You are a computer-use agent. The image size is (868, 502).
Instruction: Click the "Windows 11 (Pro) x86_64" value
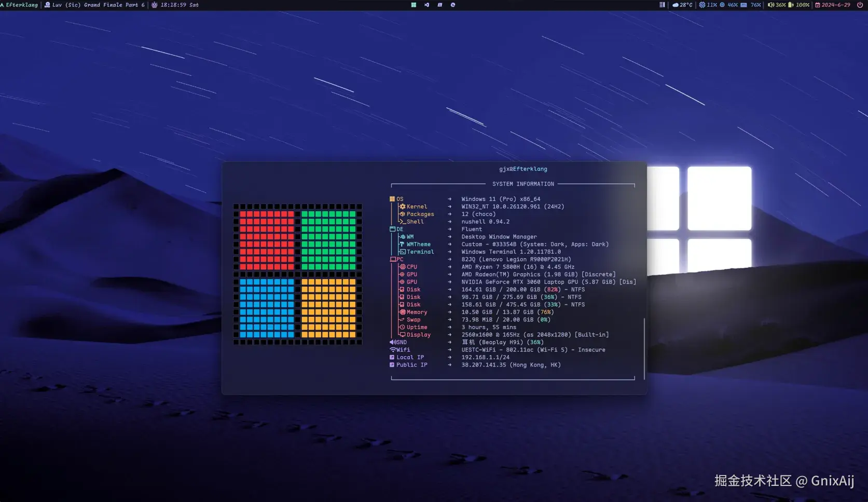[x=501, y=199]
